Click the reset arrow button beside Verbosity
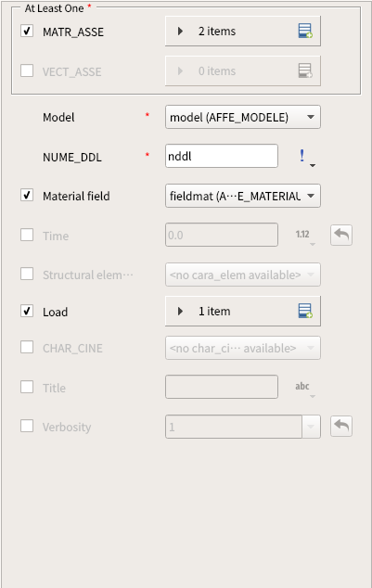The width and height of the screenshot is (372, 588). click(341, 427)
